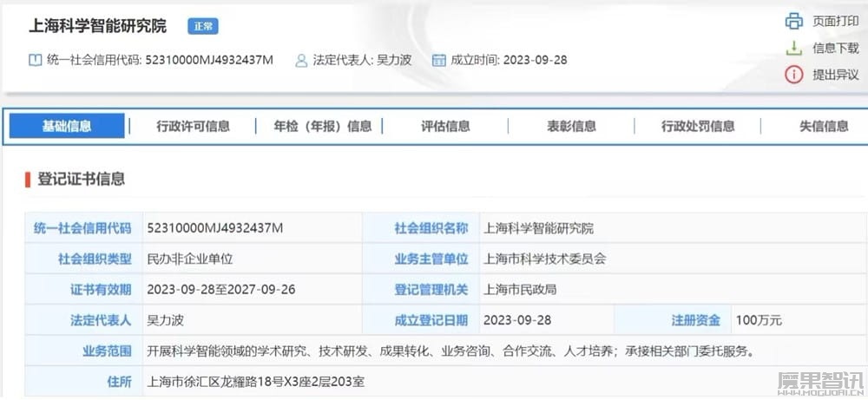Click the 业务范围 label
Image resolution: width=868 pixels, height=400 pixels.
point(107,351)
